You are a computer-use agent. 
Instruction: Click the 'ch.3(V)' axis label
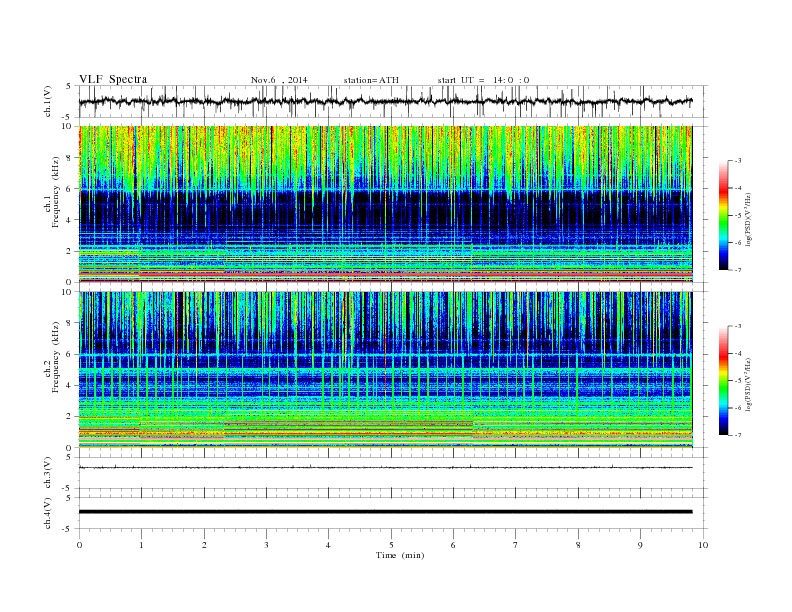[x=48, y=473]
